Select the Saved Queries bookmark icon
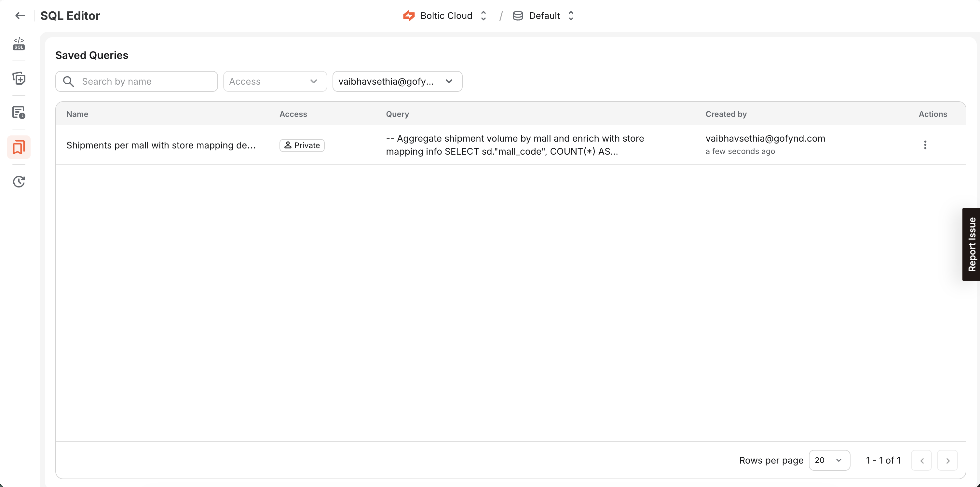This screenshot has height=487, width=980. (x=19, y=146)
